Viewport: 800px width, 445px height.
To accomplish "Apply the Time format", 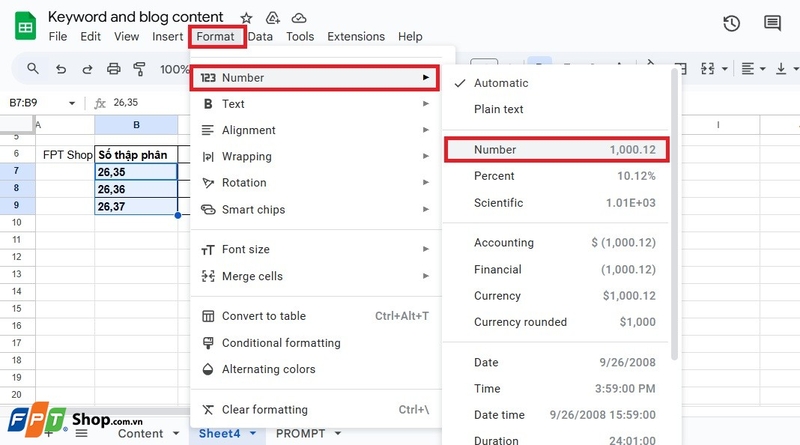I will click(556, 389).
